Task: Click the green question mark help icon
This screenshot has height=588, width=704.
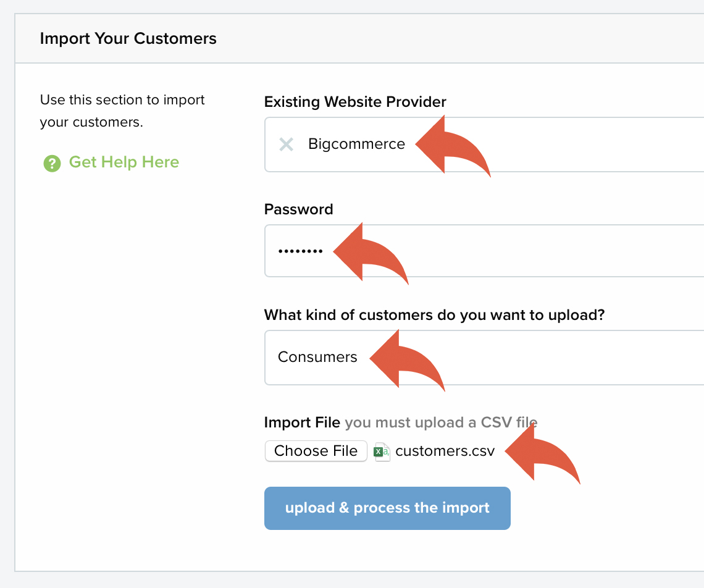Action: pyautogui.click(x=52, y=163)
